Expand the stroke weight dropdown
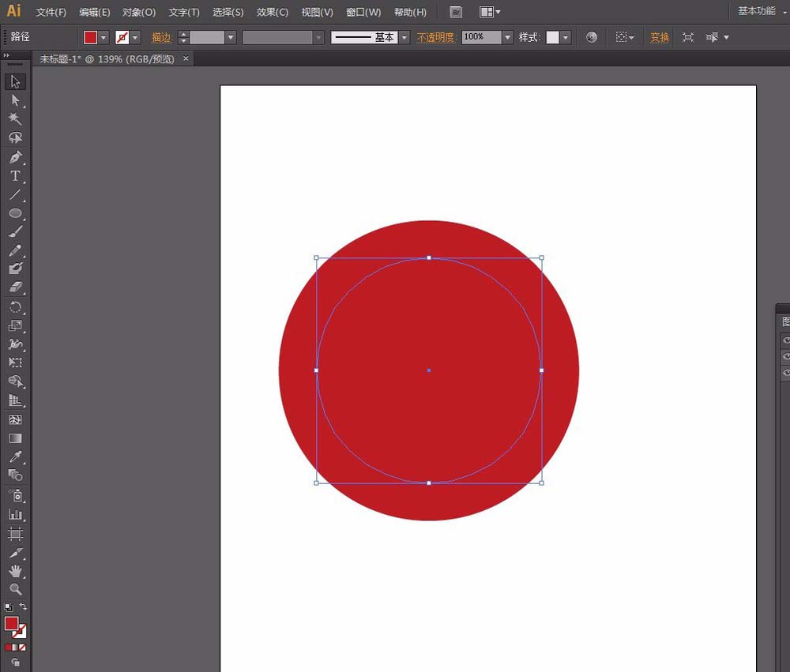790x672 pixels. [x=231, y=37]
